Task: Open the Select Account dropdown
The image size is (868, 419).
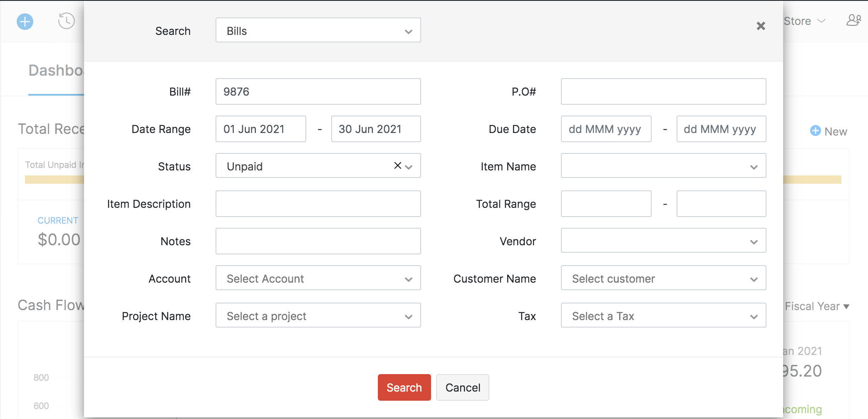Action: point(318,278)
